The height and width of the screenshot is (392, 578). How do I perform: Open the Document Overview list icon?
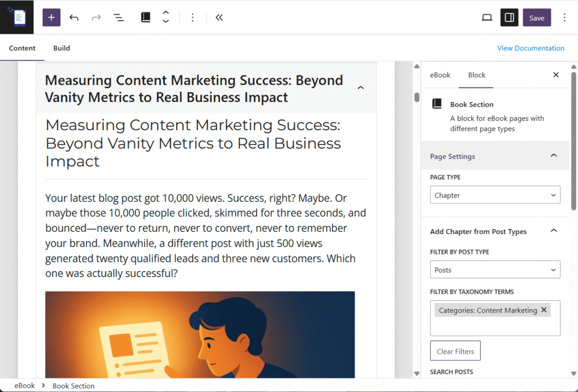[x=119, y=17]
